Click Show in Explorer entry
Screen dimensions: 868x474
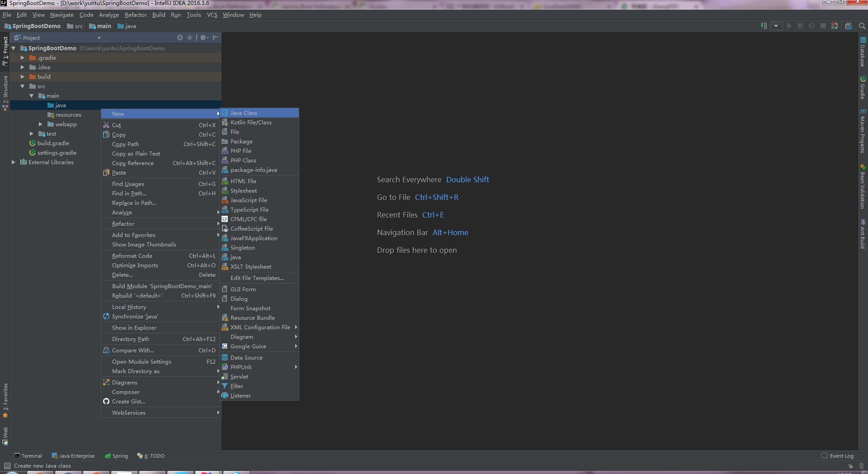[161, 327]
